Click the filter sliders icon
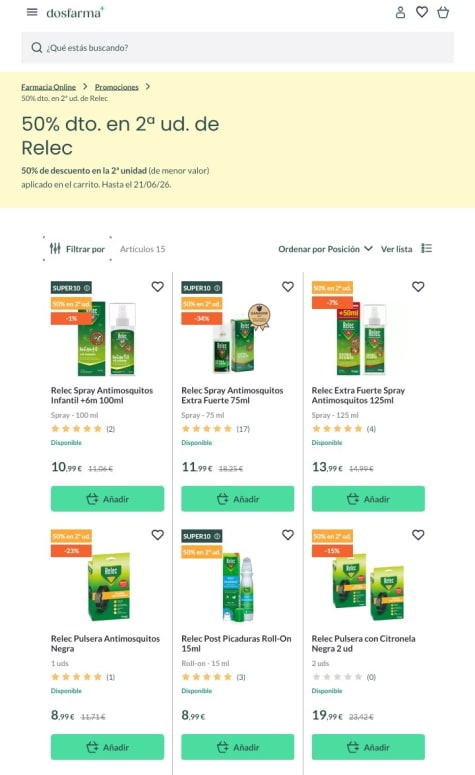The width and height of the screenshot is (475, 775). tap(55, 249)
